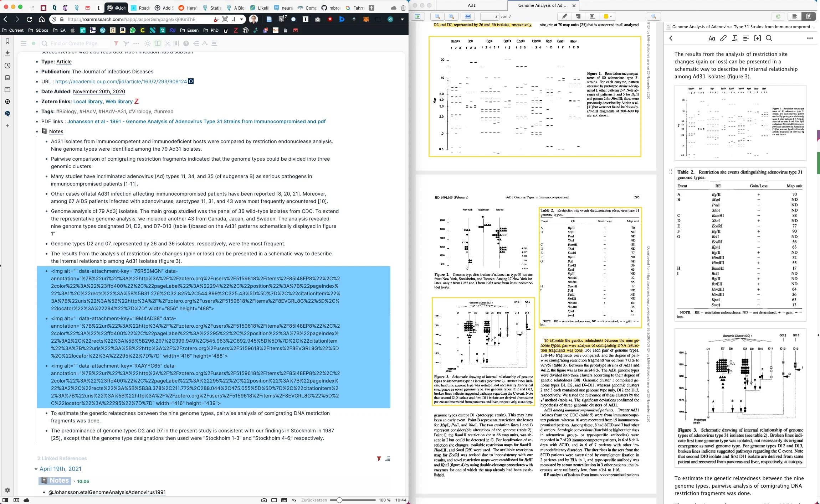Insert citation in note editor
Image resolution: width=820 pixels, height=504 pixels.
click(758, 38)
